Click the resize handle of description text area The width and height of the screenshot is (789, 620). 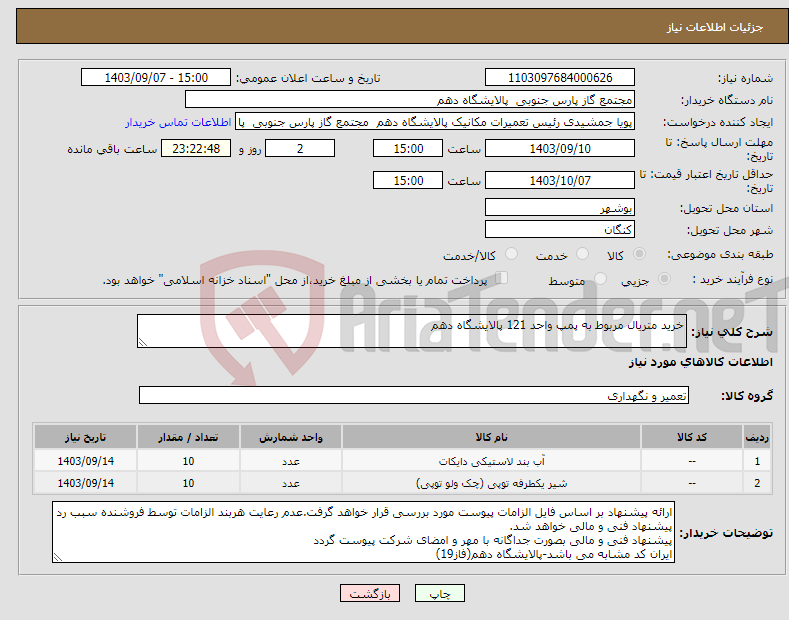click(x=143, y=342)
